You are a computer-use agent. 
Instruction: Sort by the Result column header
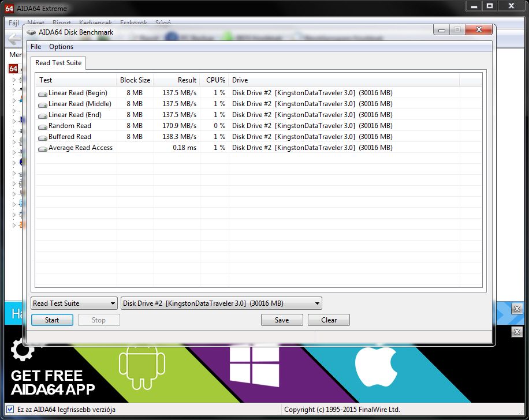pos(177,80)
